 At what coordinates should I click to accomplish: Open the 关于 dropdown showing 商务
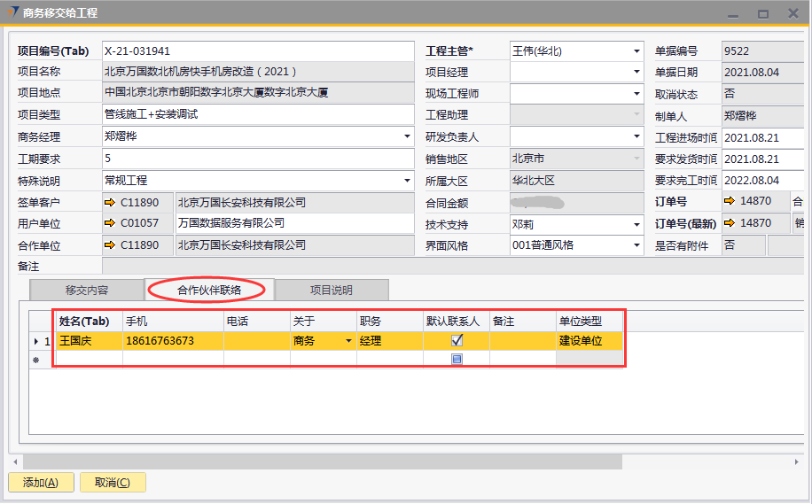[x=348, y=341]
